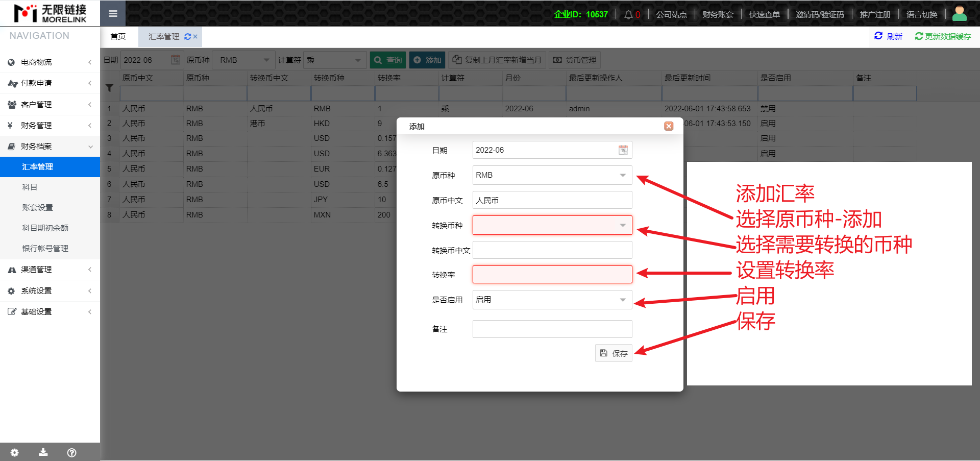Click the 添加 add button in the toolbar
This screenshot has width=980, height=461.
click(x=427, y=60)
